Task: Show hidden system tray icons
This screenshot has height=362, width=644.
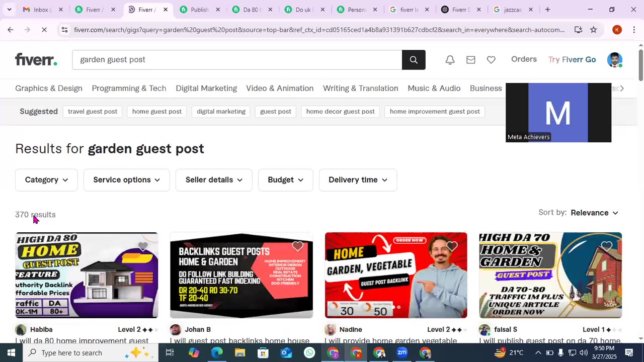Action: (538, 353)
